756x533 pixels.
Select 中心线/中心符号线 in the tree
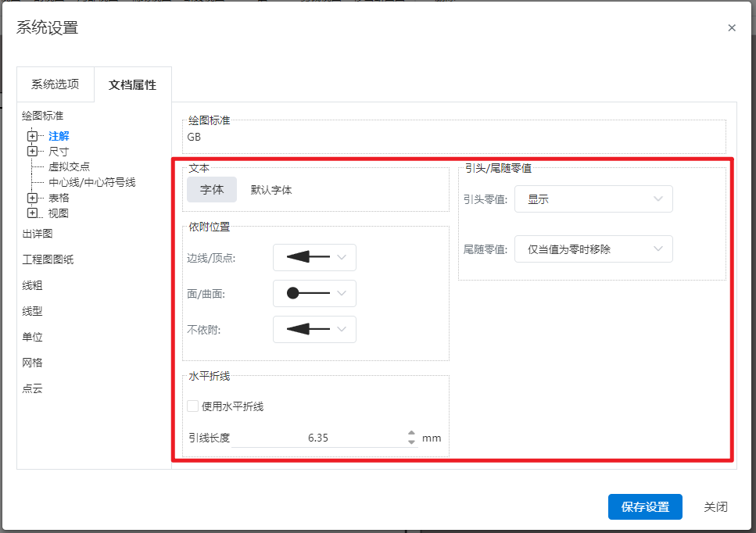tap(91, 182)
